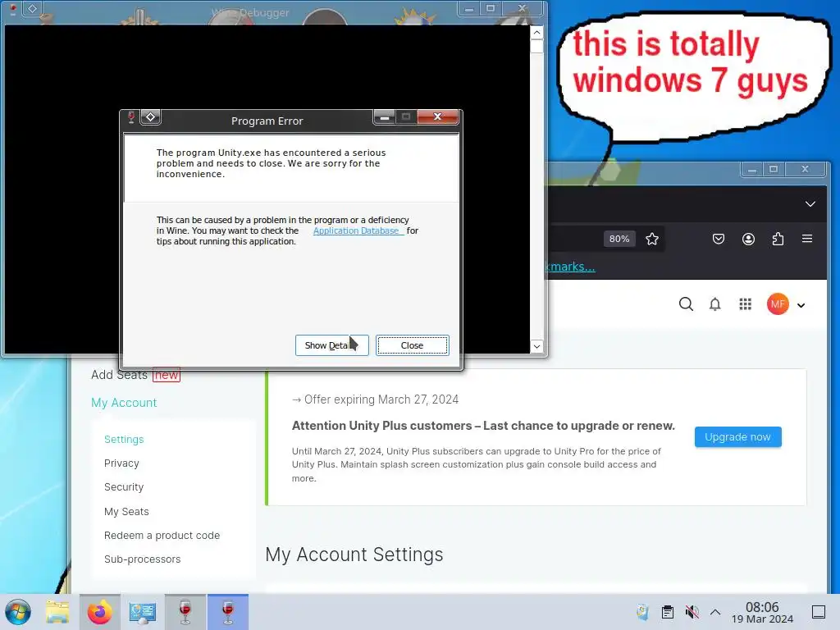
Task: Maximize the Wine Debugger window
Action: click(491, 8)
